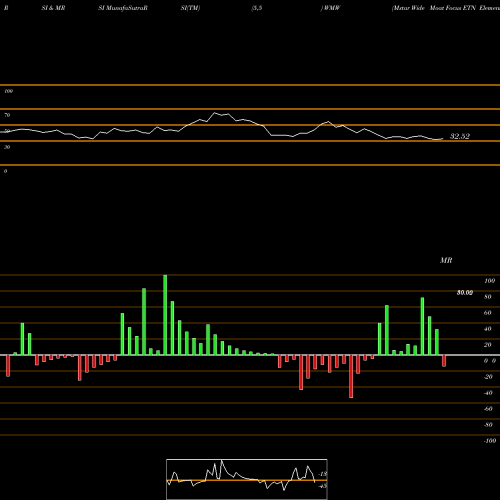Click the MR axis label -100

[490, 441]
